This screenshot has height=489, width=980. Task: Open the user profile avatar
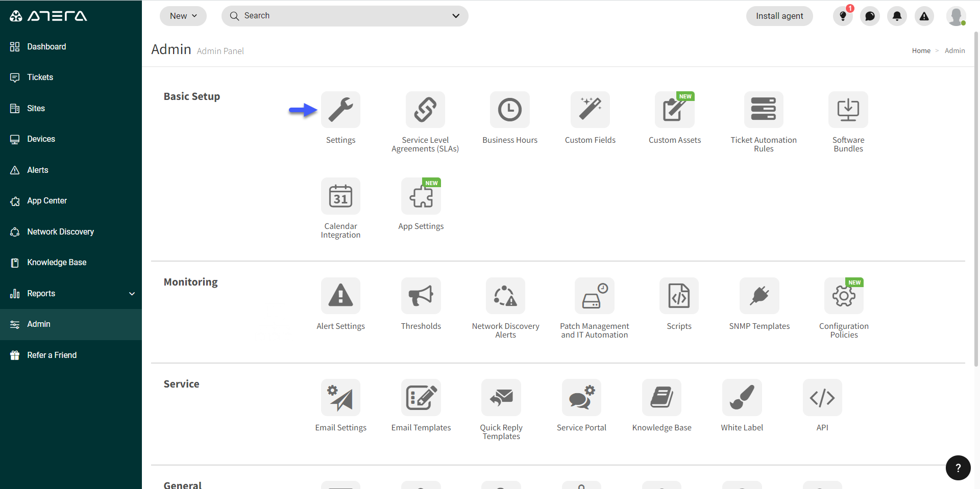pos(956,16)
